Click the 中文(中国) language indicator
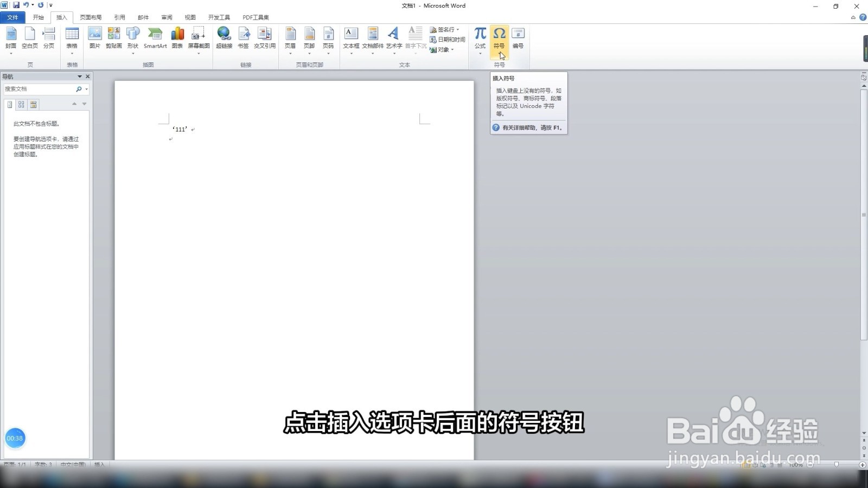The height and width of the screenshot is (488, 868). 73,465
